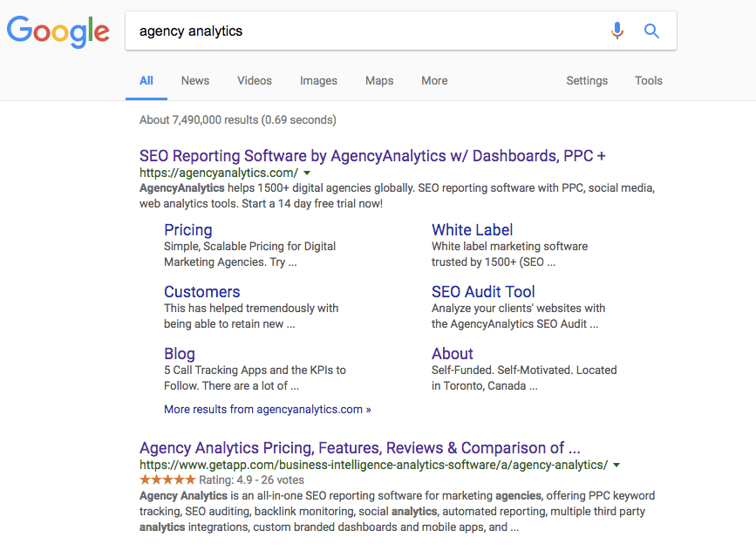Click the snippet 'Self-Funded. Self-Motivated. Located'

[524, 378]
